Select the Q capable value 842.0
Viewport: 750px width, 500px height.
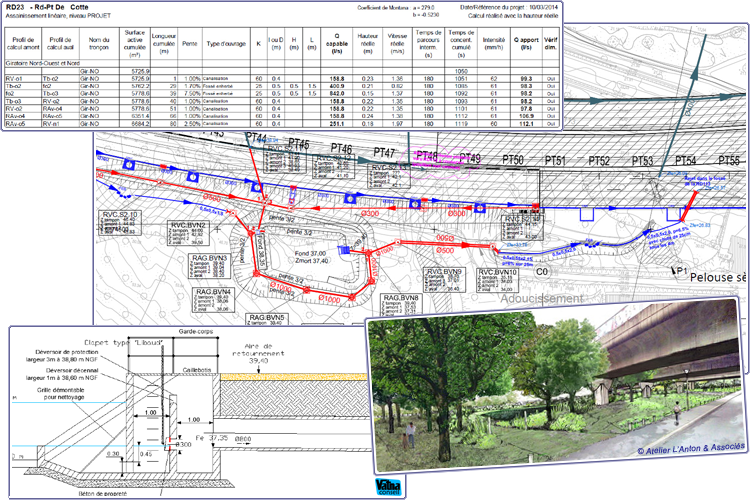pos(337,94)
